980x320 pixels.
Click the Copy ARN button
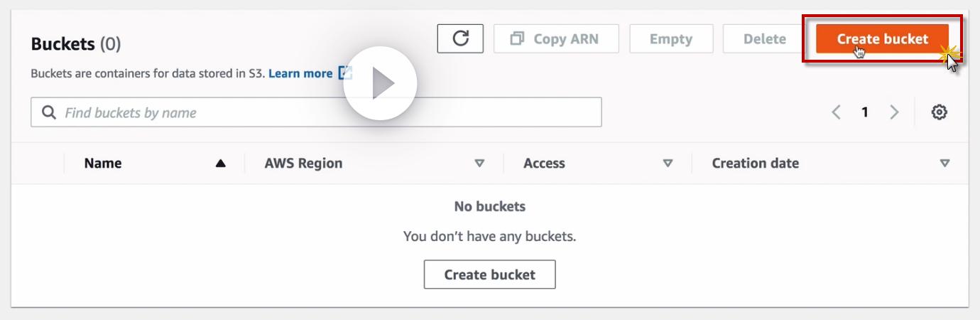pos(556,38)
